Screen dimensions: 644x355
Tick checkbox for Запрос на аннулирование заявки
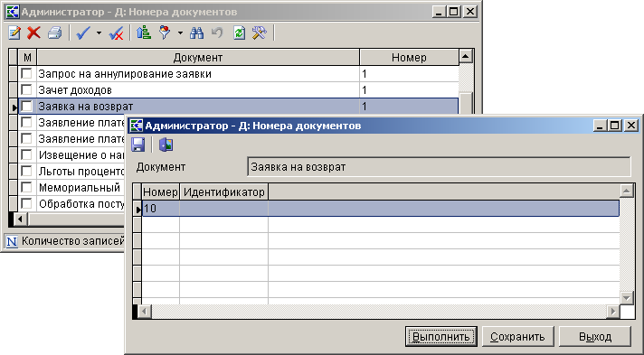click(26, 73)
